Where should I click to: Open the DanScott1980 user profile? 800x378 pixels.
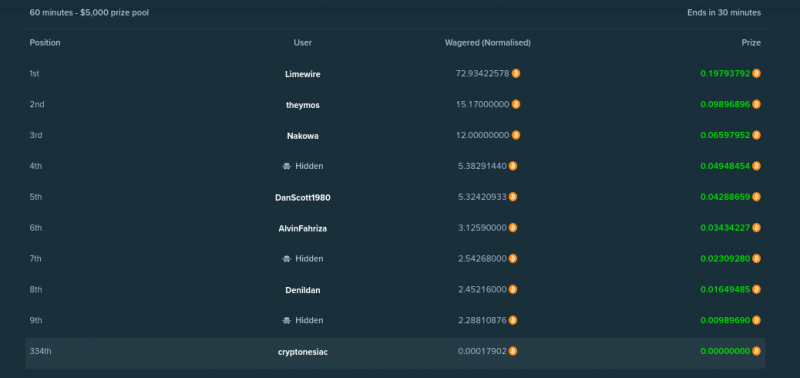coord(303,197)
